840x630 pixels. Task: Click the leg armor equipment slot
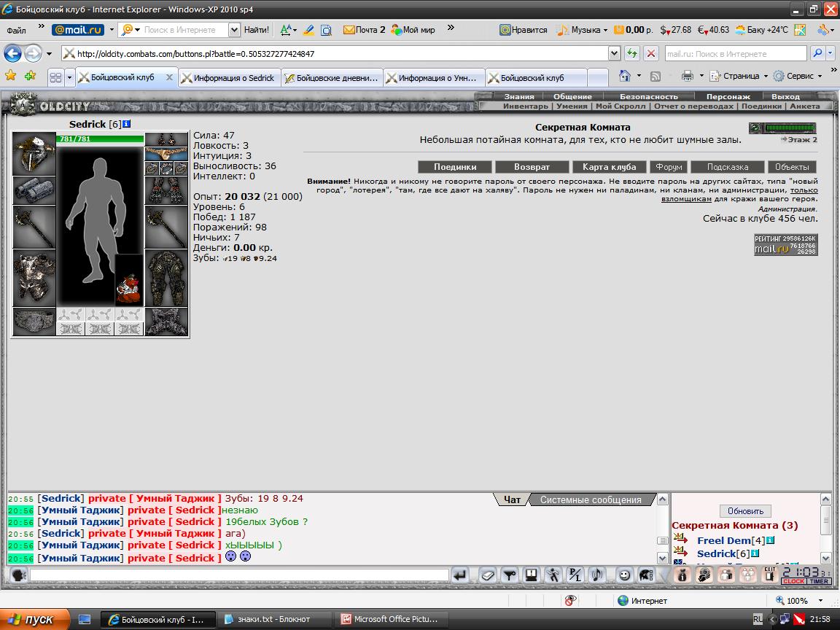pyautogui.click(x=166, y=278)
